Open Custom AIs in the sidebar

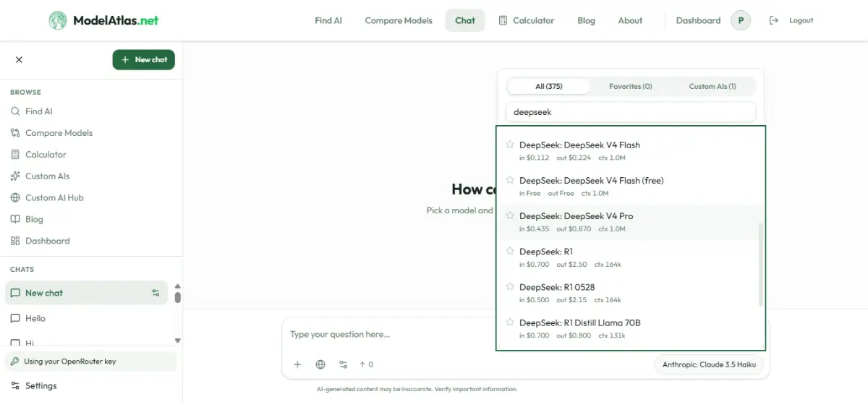(40, 176)
